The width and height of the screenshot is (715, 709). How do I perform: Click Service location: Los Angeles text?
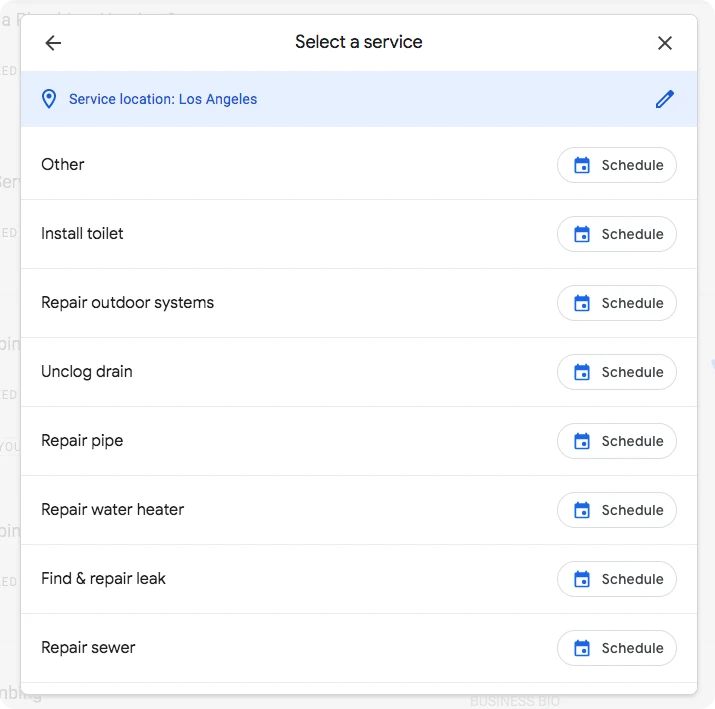coord(163,99)
